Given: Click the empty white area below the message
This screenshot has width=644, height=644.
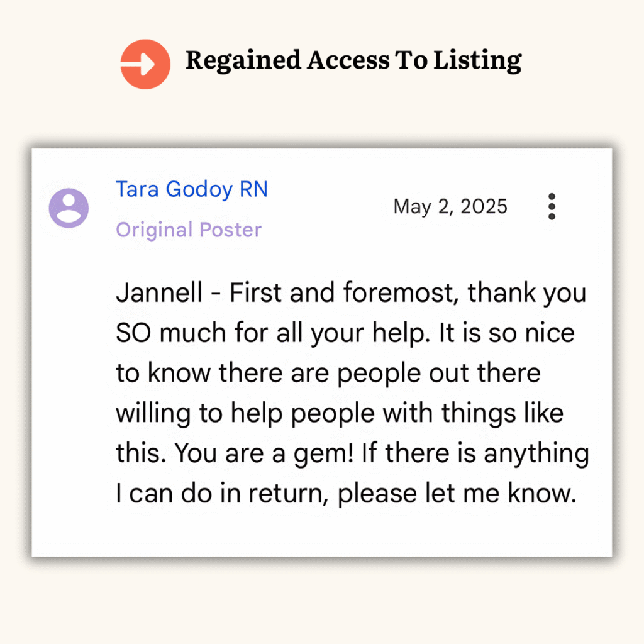Looking at the screenshot, I should (x=322, y=532).
